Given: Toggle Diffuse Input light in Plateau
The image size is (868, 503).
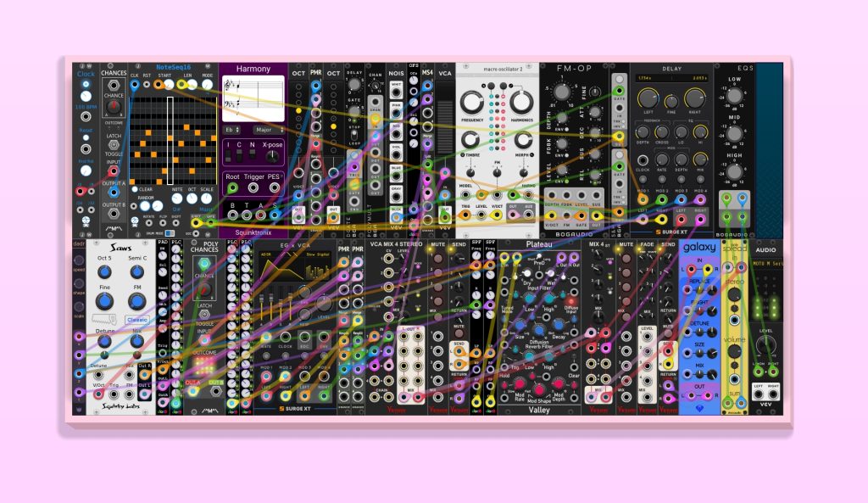Looking at the screenshot, I should [x=571, y=301].
